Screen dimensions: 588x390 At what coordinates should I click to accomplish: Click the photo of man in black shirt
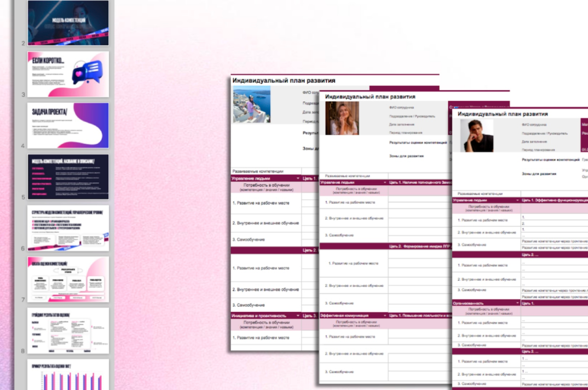pos(476,136)
